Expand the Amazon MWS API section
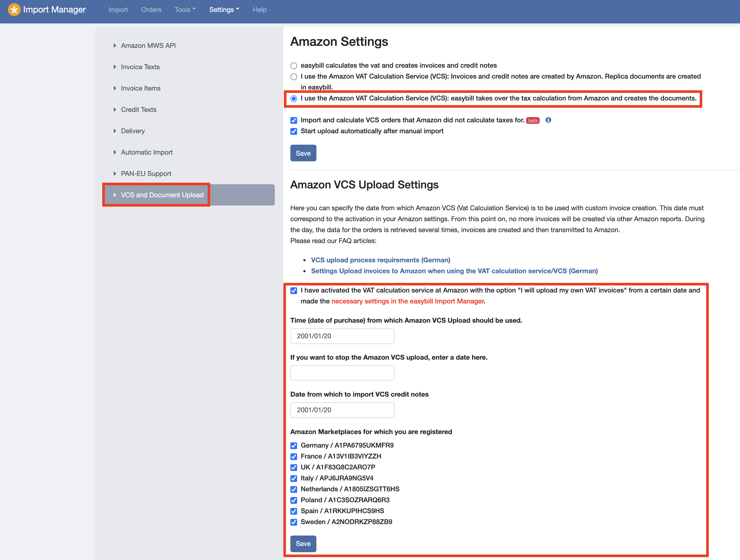Screen dimensions: 740x560 (x=148, y=46)
